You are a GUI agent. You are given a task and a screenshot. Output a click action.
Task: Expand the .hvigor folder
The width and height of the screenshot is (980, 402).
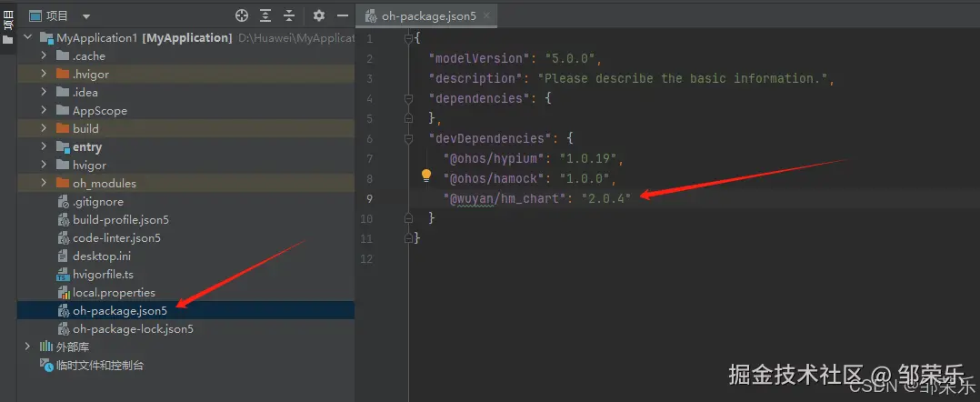click(44, 74)
